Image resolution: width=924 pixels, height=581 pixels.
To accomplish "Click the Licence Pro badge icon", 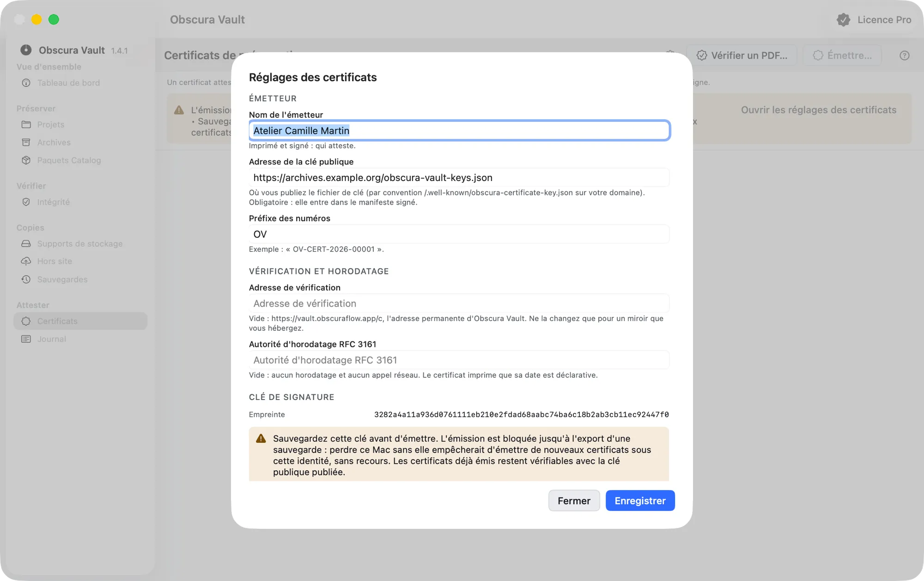I will coord(844,20).
